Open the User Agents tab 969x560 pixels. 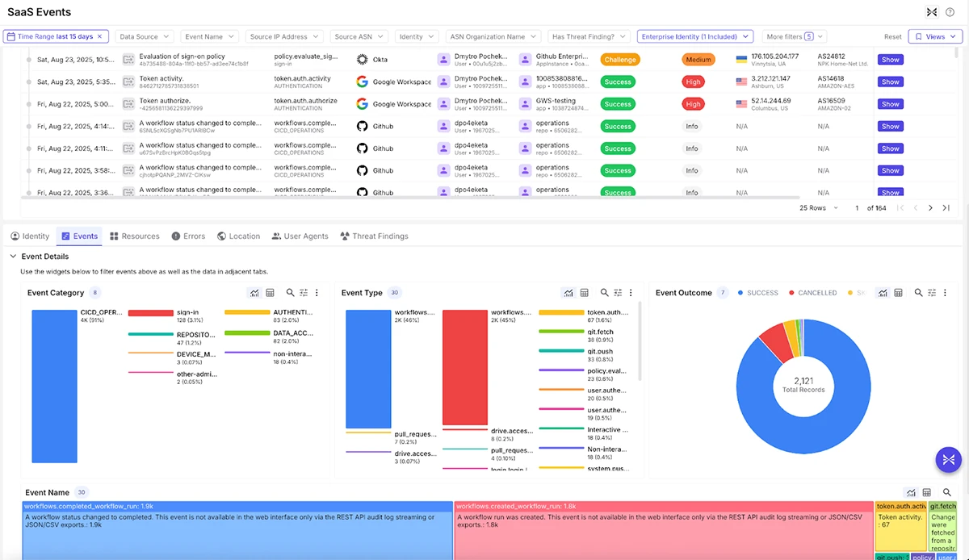pyautogui.click(x=300, y=236)
